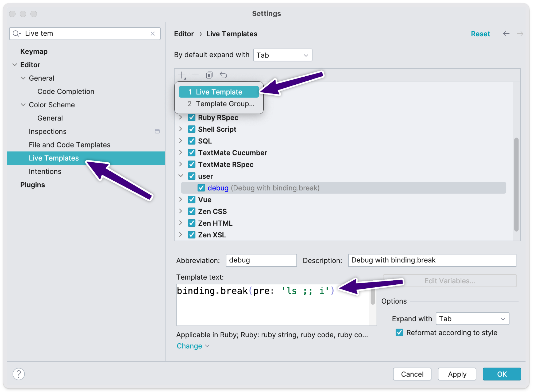533x392 pixels.
Task: Open the default expand with dropdown
Action: (283, 55)
